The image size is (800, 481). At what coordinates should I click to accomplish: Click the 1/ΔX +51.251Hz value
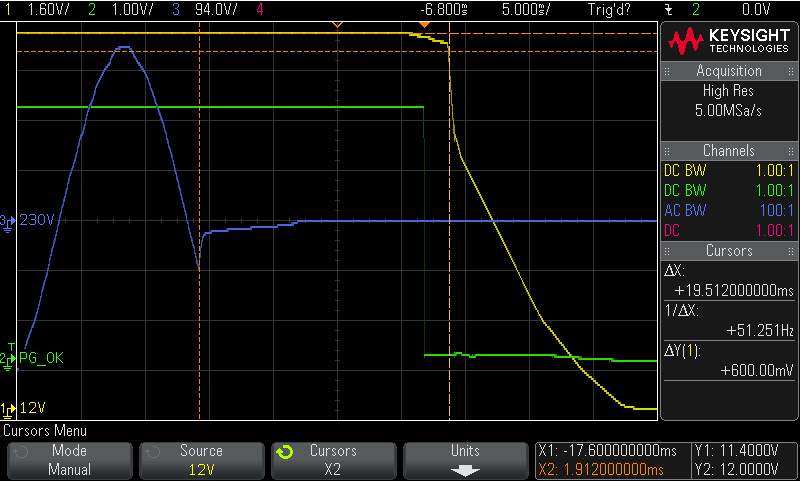760,331
